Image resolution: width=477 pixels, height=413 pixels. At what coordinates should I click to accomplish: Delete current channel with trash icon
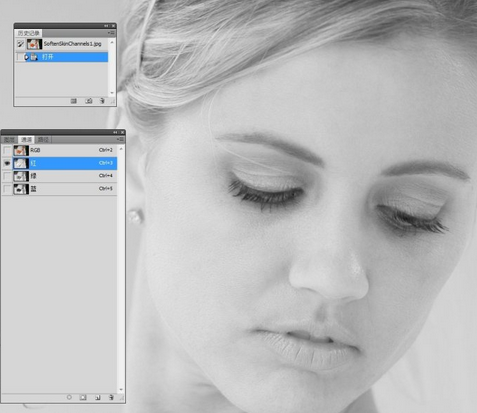click(x=111, y=397)
